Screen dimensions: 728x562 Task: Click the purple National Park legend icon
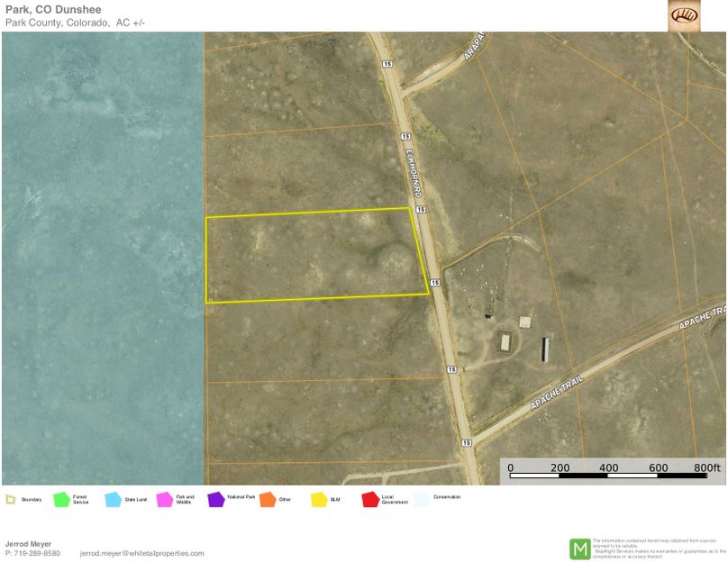click(215, 499)
